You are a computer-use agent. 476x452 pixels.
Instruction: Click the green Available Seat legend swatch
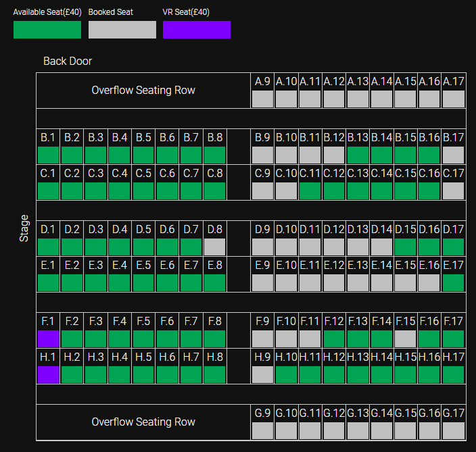coord(47,30)
